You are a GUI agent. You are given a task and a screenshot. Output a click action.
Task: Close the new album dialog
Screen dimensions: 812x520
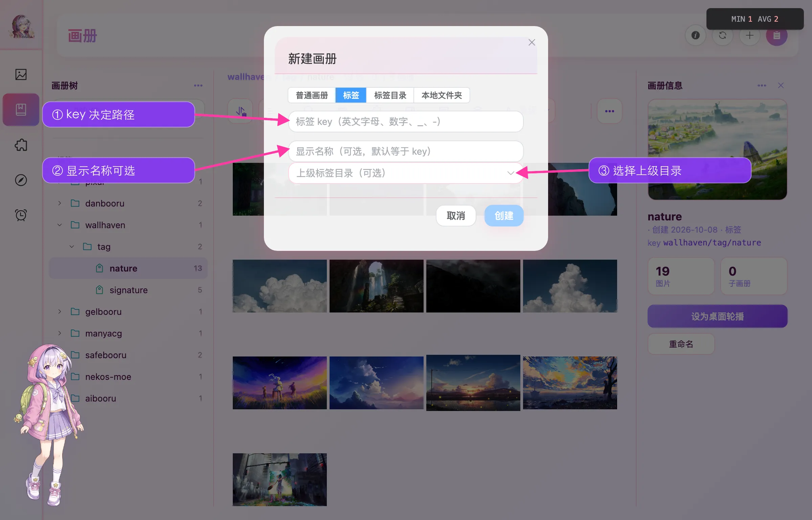click(532, 42)
